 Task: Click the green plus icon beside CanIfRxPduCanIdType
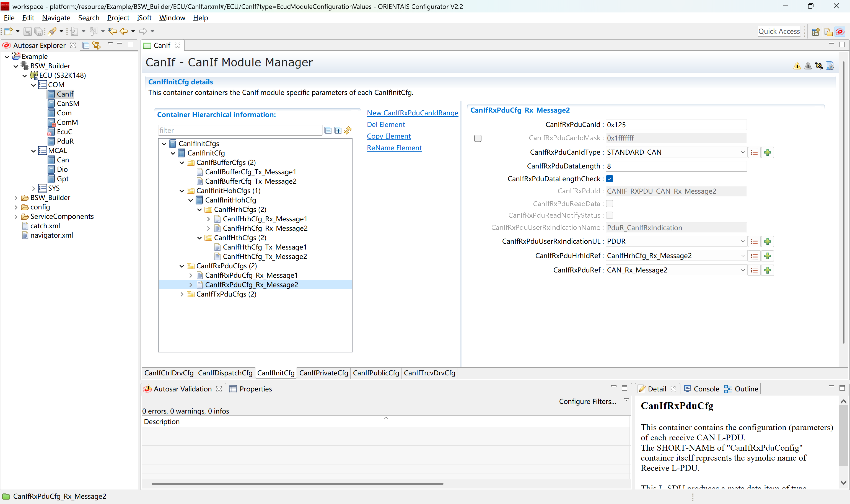[768, 152]
